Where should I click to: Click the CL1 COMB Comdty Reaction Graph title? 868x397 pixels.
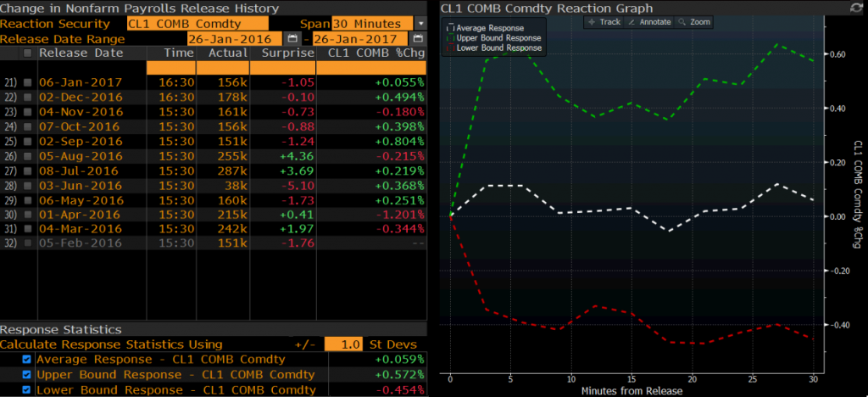(x=547, y=8)
